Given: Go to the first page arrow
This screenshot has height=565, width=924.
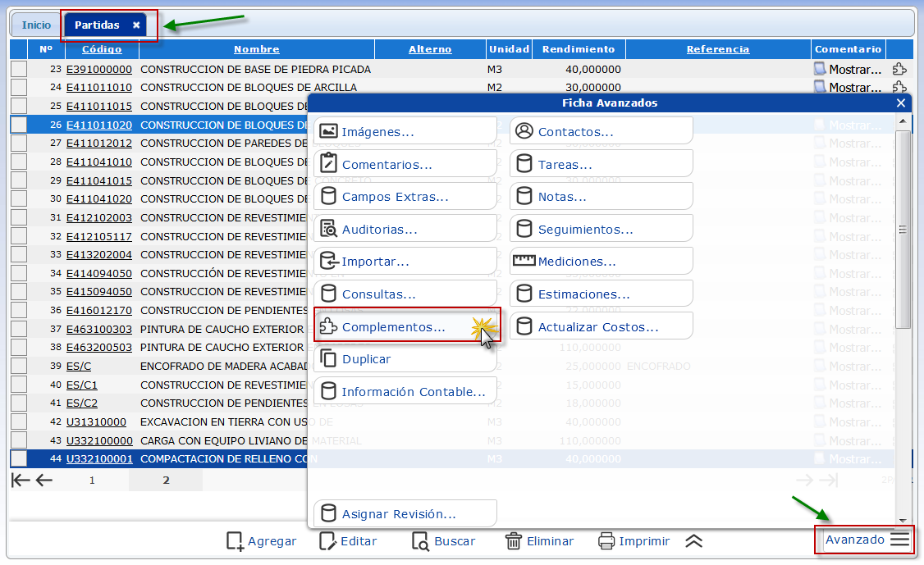Looking at the screenshot, I should pyautogui.click(x=21, y=481).
